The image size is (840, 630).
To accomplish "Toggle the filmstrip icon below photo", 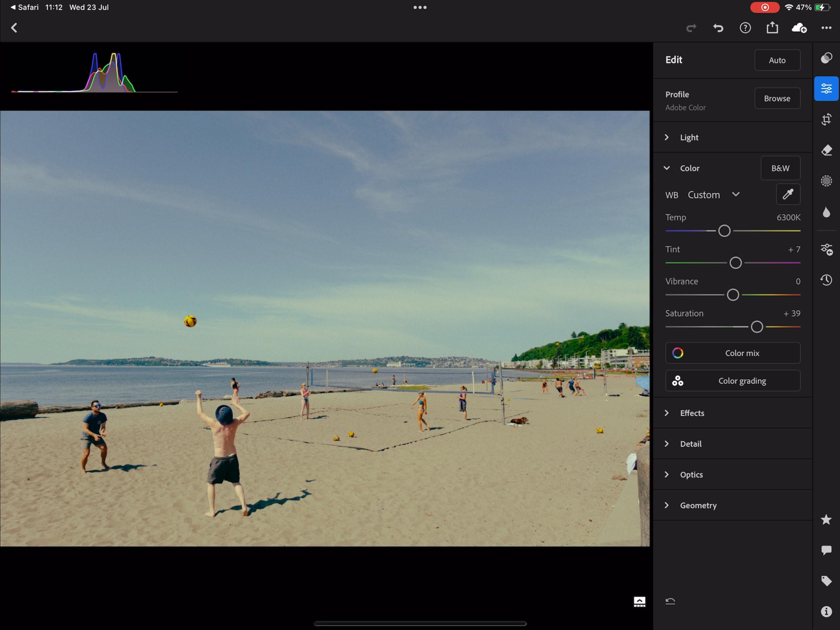I will pyautogui.click(x=640, y=601).
